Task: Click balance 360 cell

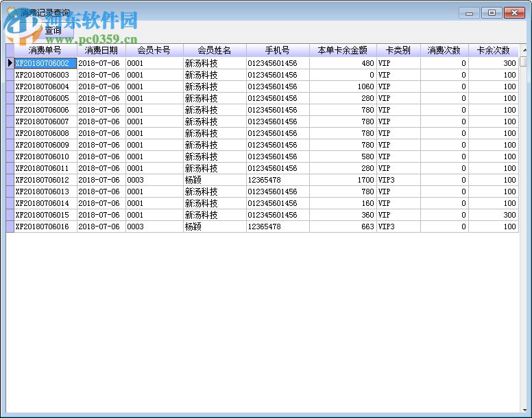Action: 343,215
